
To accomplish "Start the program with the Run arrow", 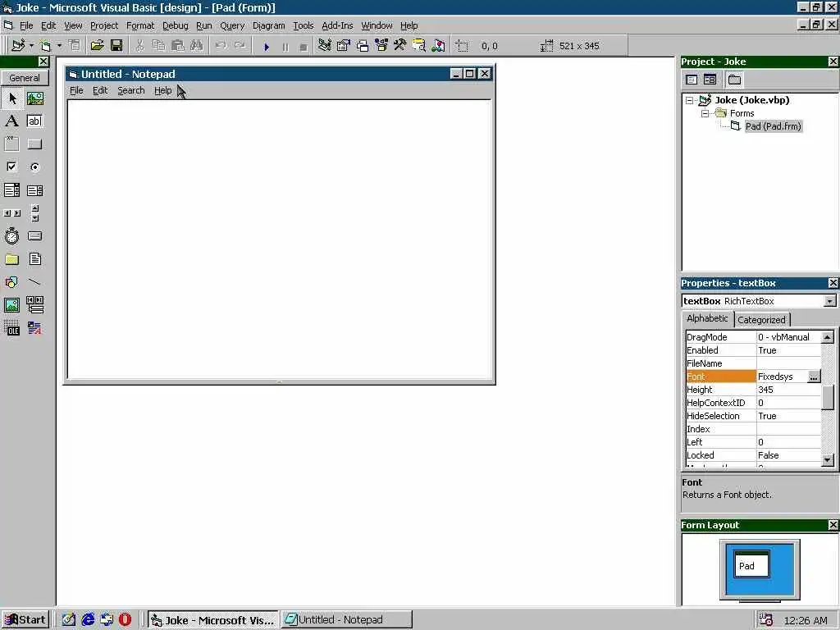I will 267,47.
